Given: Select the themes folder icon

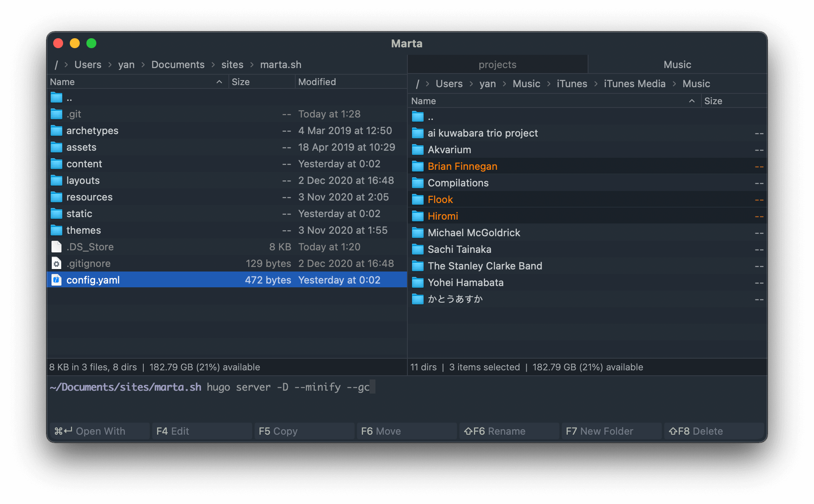Looking at the screenshot, I should pos(56,230).
